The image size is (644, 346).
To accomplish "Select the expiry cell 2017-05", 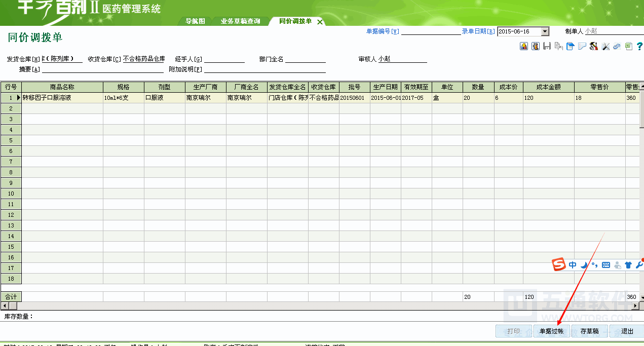I will (x=416, y=98).
